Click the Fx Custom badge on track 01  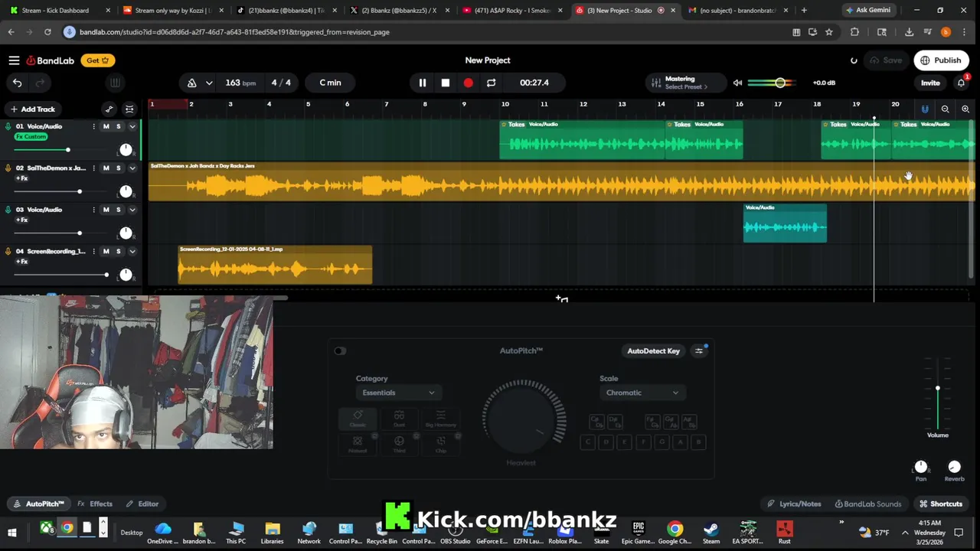[31, 137]
